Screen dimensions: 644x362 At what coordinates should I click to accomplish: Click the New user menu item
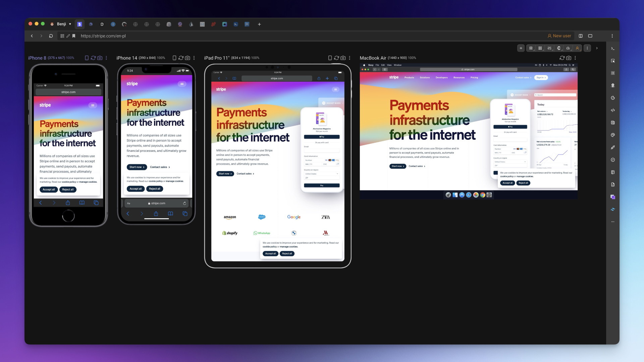point(559,36)
